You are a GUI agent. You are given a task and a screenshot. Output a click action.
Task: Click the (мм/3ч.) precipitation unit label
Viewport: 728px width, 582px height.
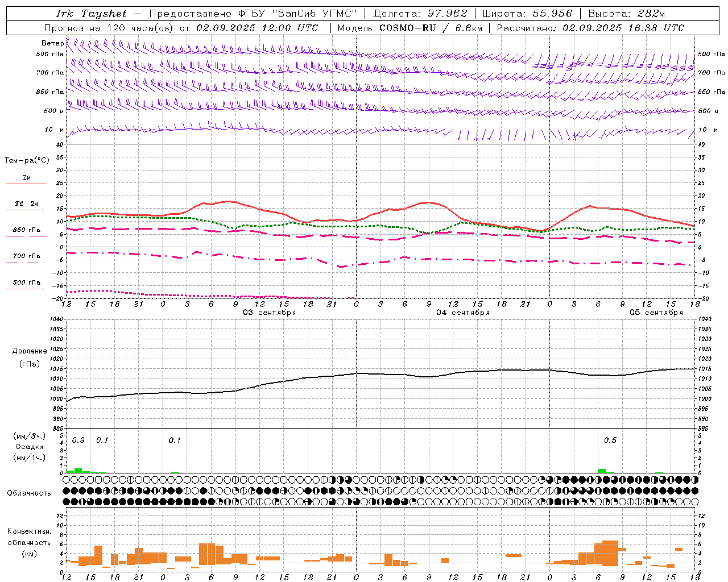click(x=30, y=436)
